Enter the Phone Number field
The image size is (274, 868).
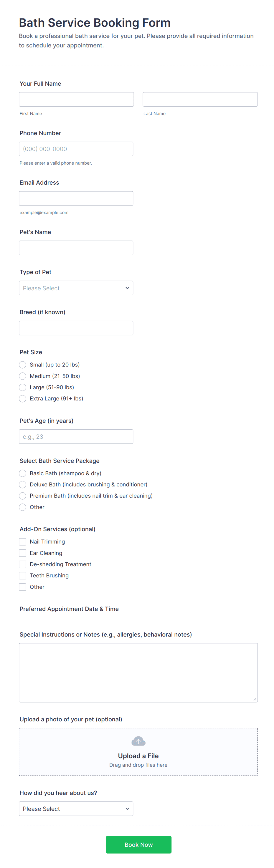(x=76, y=149)
